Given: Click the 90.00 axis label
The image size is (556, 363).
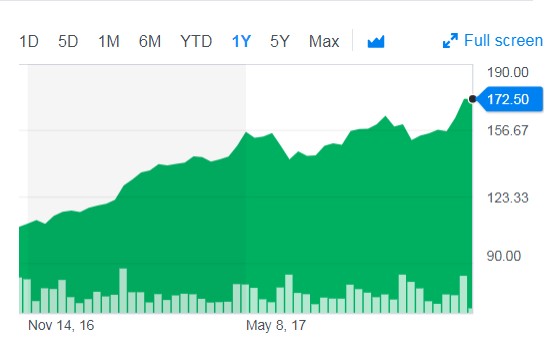Looking at the screenshot, I should coord(504,256).
